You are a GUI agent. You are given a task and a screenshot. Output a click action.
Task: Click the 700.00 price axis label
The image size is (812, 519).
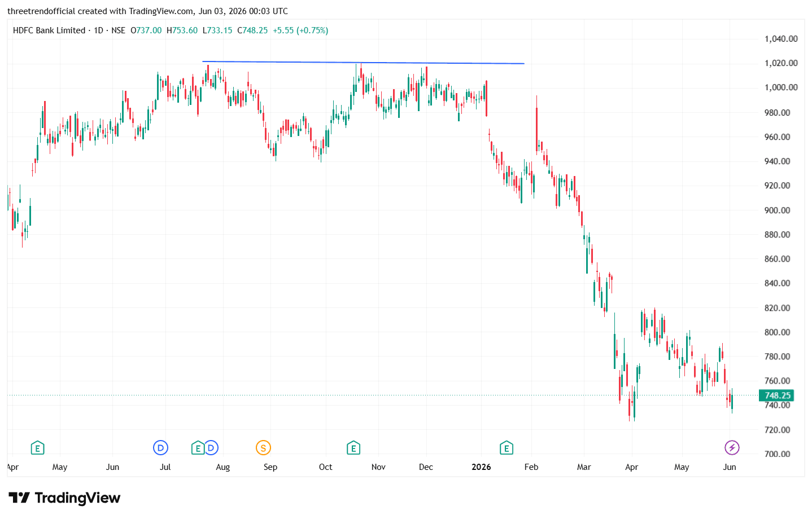coord(778,454)
